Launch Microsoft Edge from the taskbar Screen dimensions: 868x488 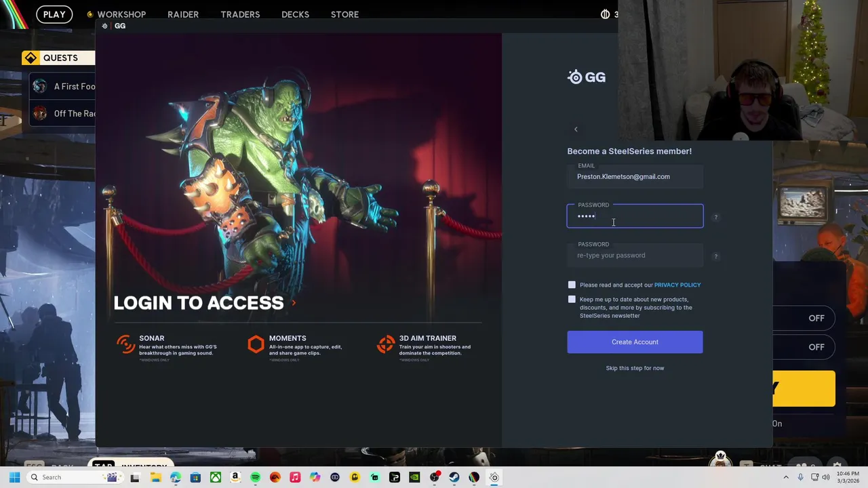[176, 477]
